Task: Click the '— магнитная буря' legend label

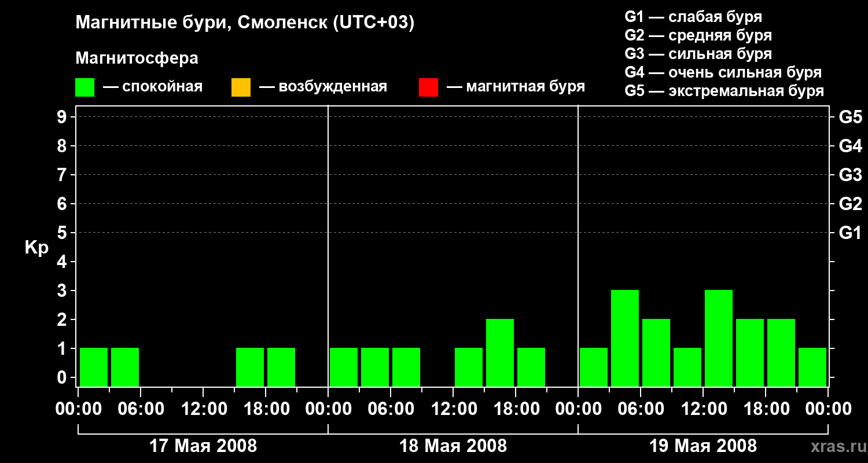Action: click(x=516, y=87)
